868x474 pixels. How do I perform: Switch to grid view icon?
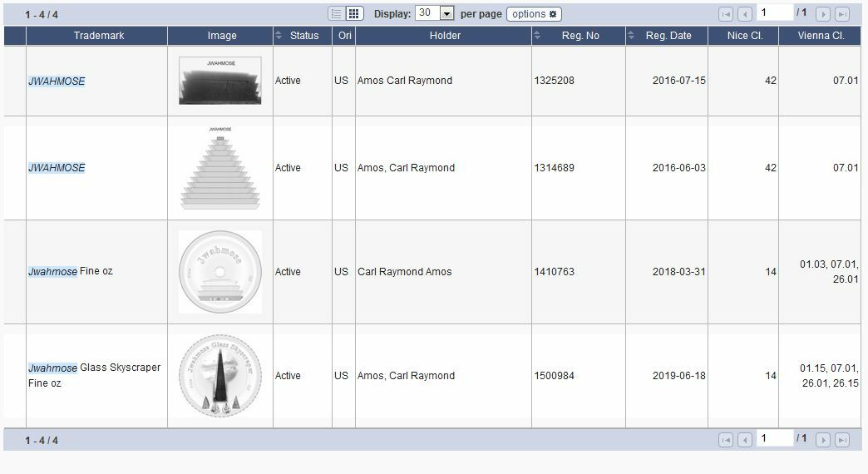tap(354, 14)
